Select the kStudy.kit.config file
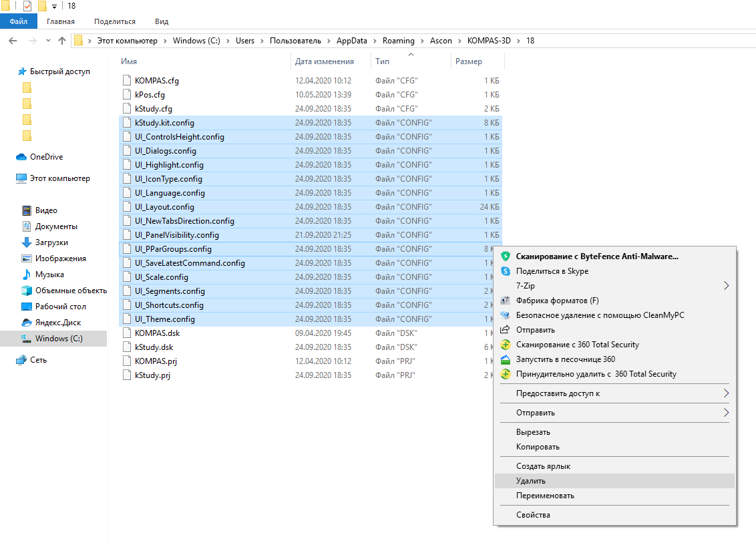The width and height of the screenshot is (756, 547). point(311,122)
